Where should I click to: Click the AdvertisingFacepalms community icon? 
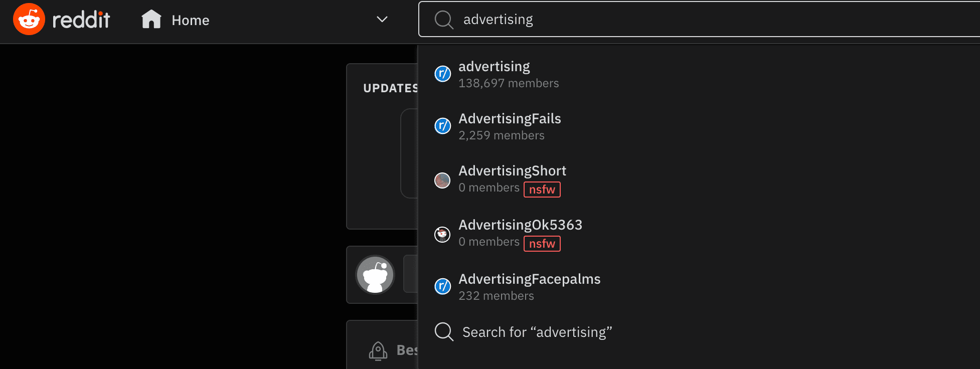point(442,287)
